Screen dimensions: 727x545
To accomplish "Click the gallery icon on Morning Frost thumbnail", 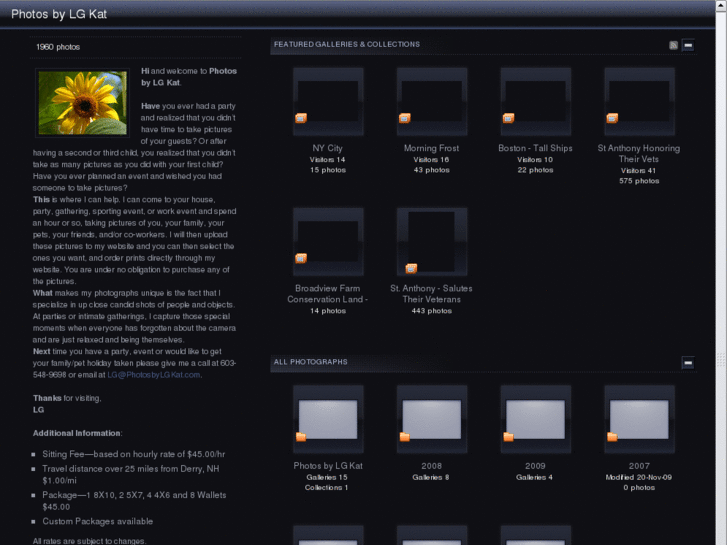I will pyautogui.click(x=405, y=118).
